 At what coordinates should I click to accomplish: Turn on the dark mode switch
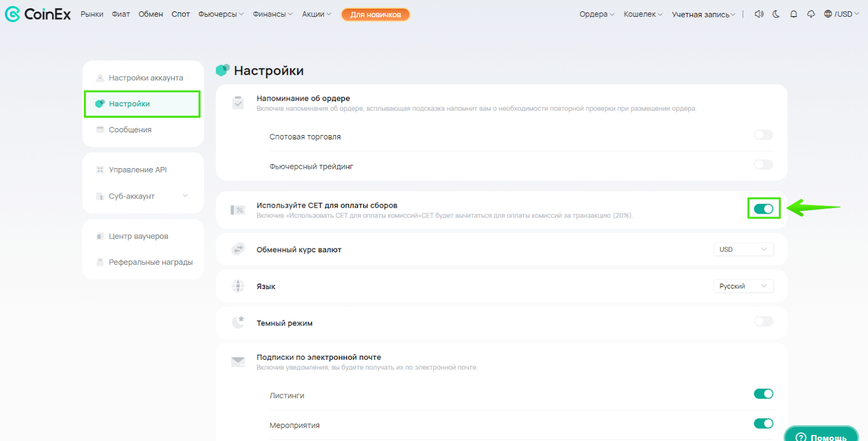tap(763, 322)
